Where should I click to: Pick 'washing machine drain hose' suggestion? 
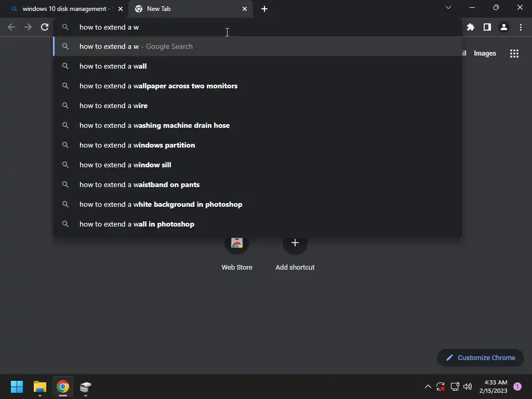[258, 125]
